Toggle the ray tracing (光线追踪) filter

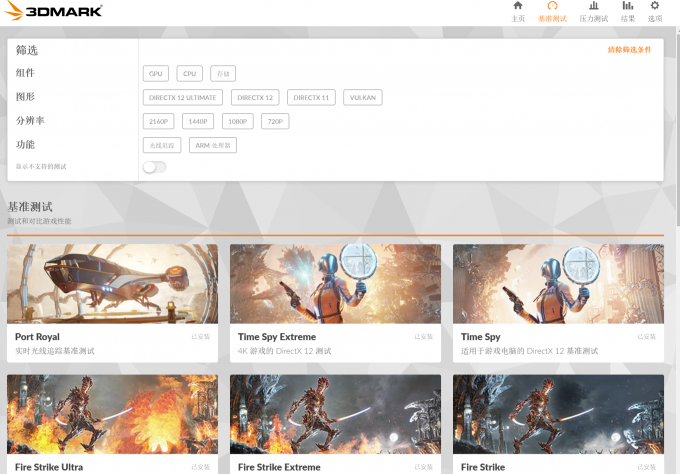[162, 145]
